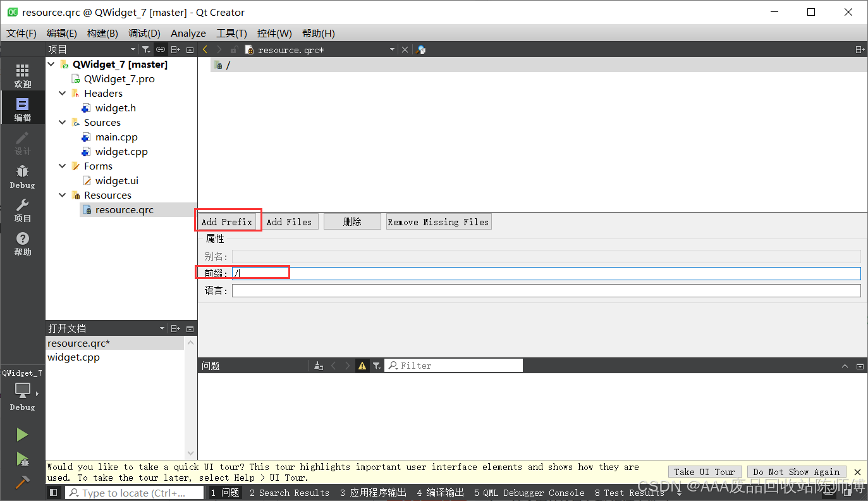This screenshot has width=868, height=501.
Task: Dismiss the UI tour notification bar
Action: click(858, 472)
